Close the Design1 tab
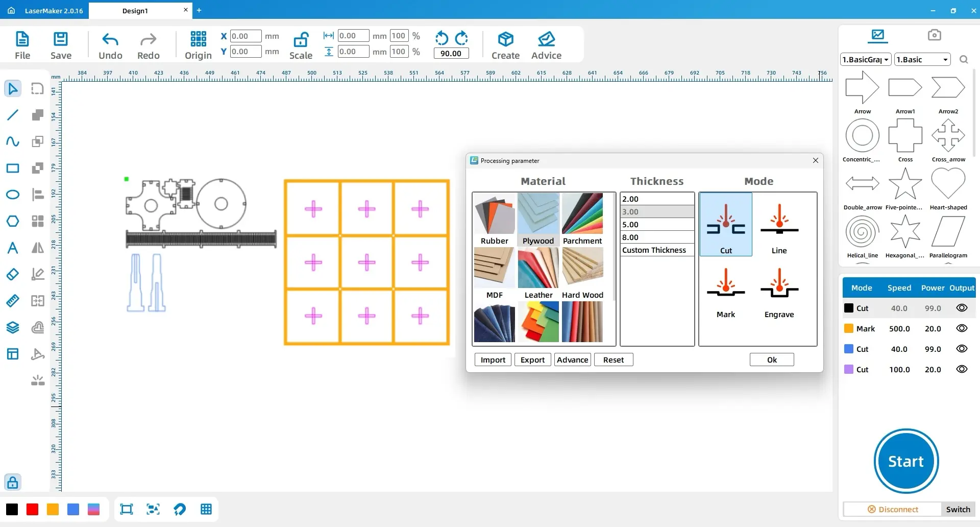Screen dimensions: 980x527 185,10
